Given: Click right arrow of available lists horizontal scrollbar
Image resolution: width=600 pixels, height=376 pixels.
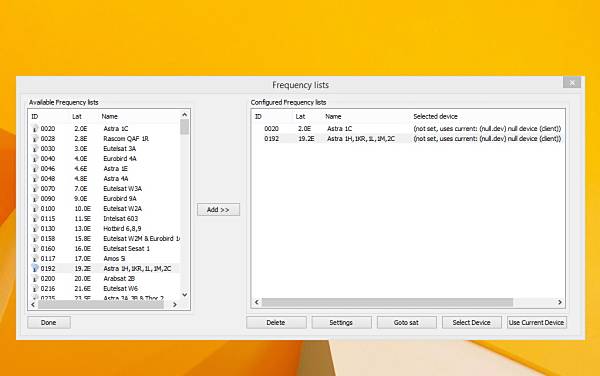Looking at the screenshot, I should pos(175,304).
